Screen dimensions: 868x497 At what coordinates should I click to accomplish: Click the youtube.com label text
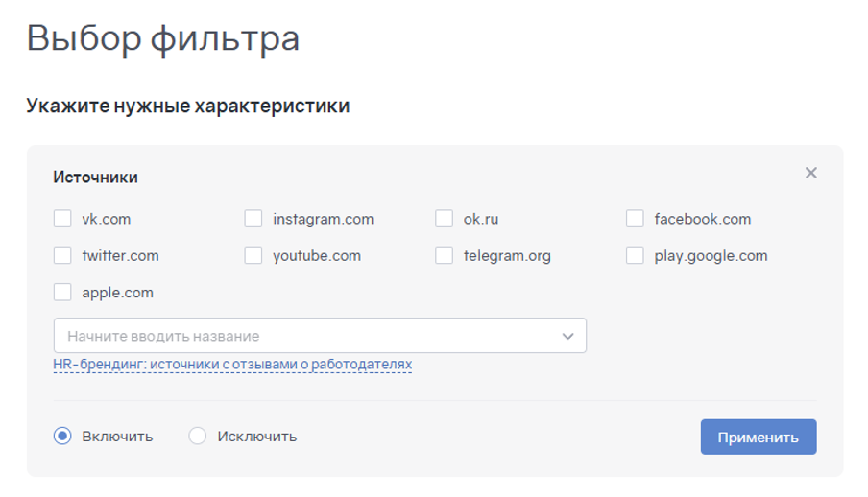[x=316, y=255]
